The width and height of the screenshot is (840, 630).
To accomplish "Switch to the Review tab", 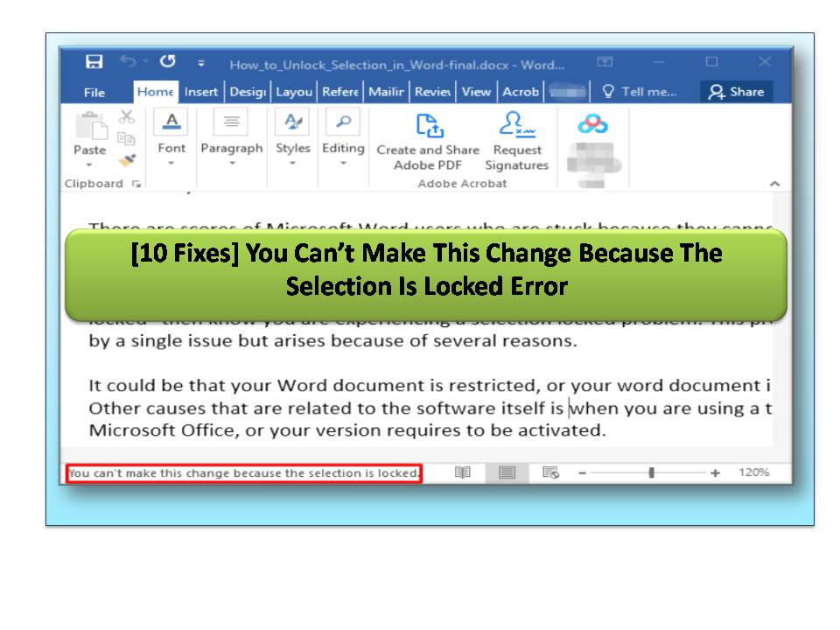I will 432,92.
